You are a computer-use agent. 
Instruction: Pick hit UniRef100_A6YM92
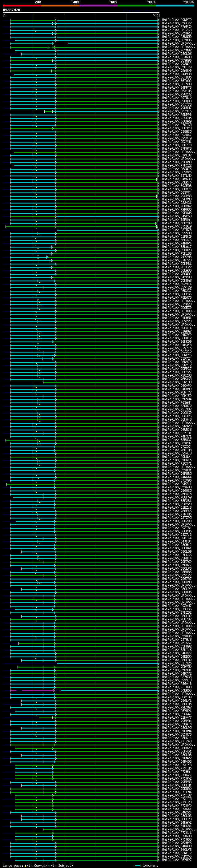[177, 50]
